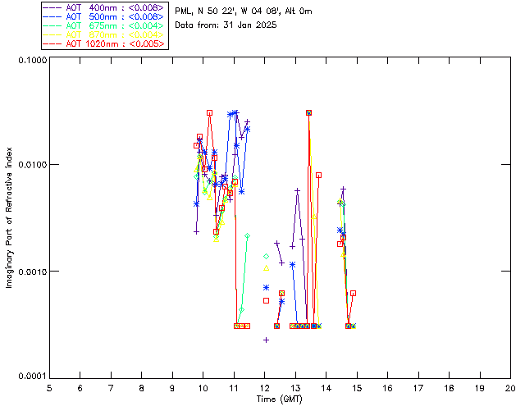
Task: Click the 0.0100 y-axis tick label
Action: point(32,165)
